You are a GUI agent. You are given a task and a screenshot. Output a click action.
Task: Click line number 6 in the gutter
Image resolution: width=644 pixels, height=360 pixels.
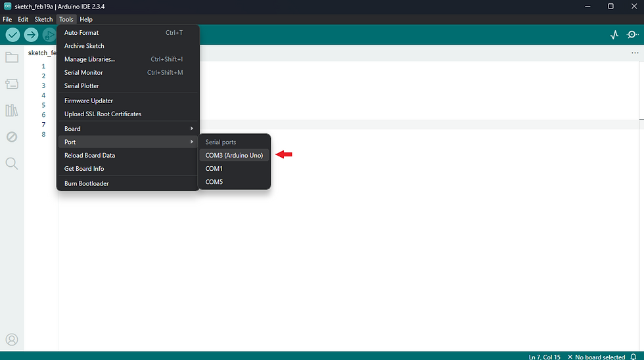pos(43,115)
